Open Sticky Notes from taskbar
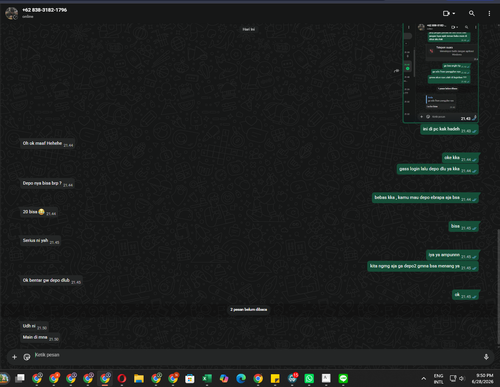The height and width of the screenshot is (387, 500). click(275, 378)
